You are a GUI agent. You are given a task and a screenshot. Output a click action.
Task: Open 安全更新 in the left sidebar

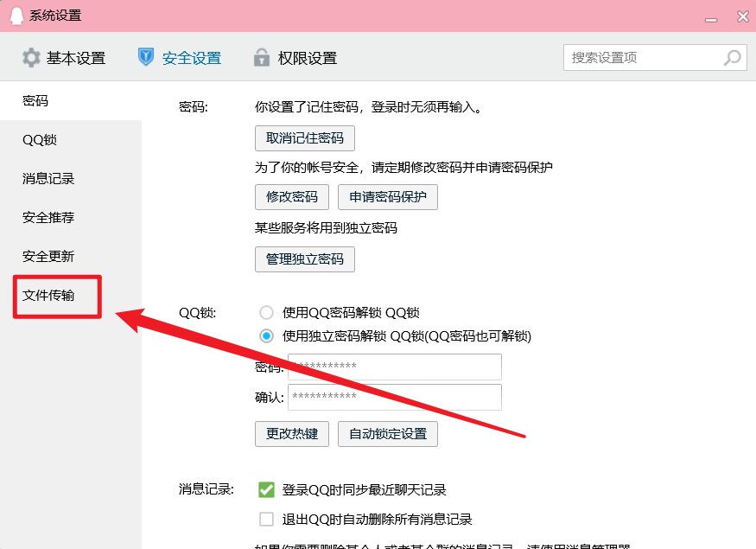pos(71,256)
